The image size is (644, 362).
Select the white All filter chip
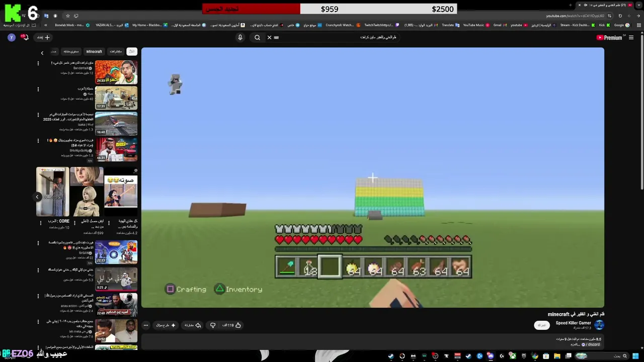(131, 51)
